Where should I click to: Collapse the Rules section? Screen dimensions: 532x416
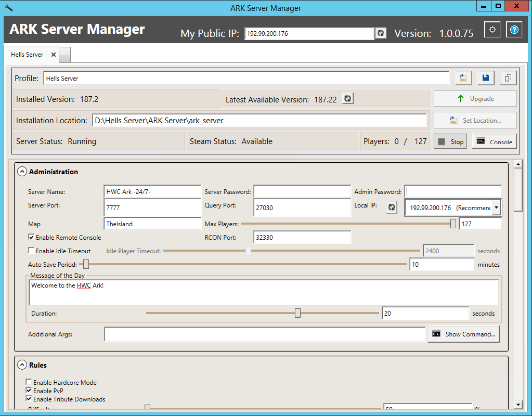coord(22,365)
